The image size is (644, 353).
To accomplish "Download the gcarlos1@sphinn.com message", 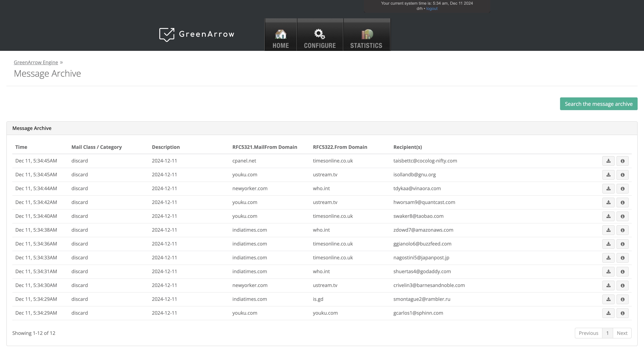I will [608, 313].
